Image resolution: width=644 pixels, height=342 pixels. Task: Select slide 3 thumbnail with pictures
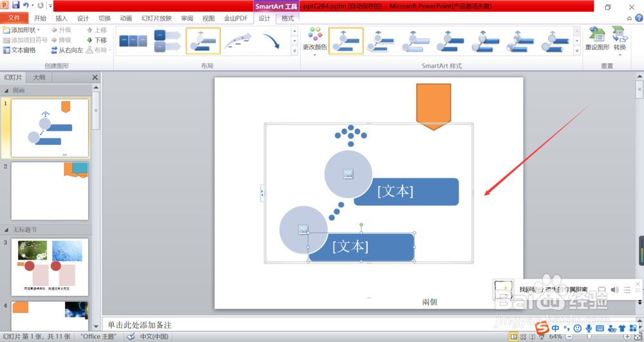[50, 267]
